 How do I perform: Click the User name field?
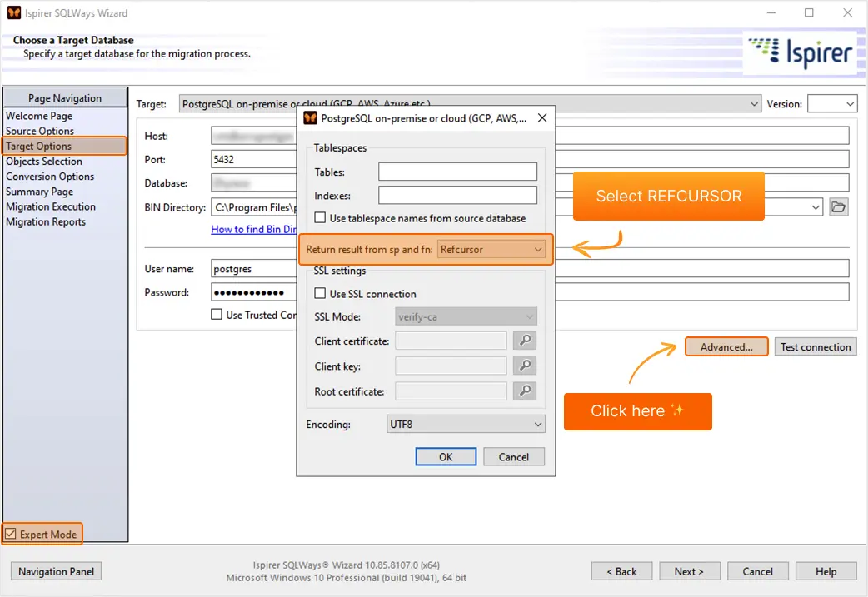click(253, 269)
